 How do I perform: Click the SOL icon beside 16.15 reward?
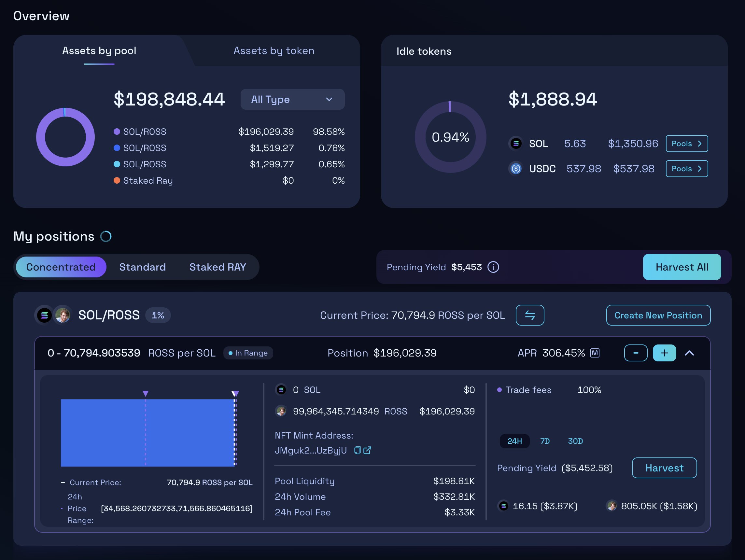pos(503,506)
